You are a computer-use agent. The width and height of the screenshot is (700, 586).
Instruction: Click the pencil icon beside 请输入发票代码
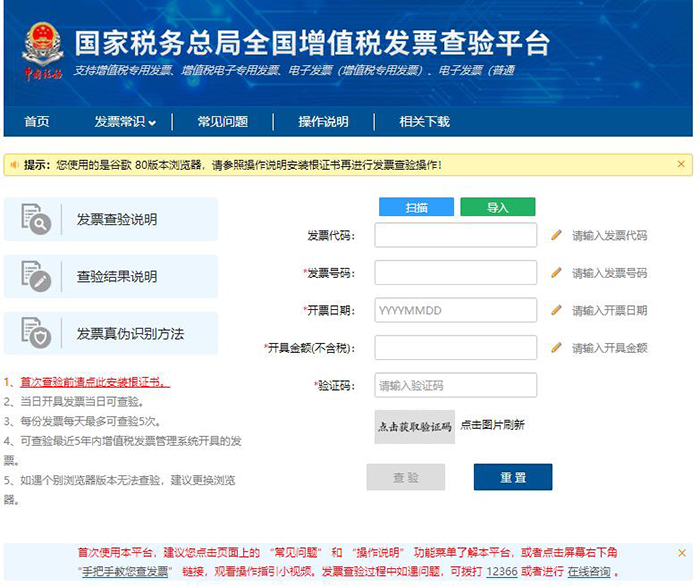(x=556, y=235)
